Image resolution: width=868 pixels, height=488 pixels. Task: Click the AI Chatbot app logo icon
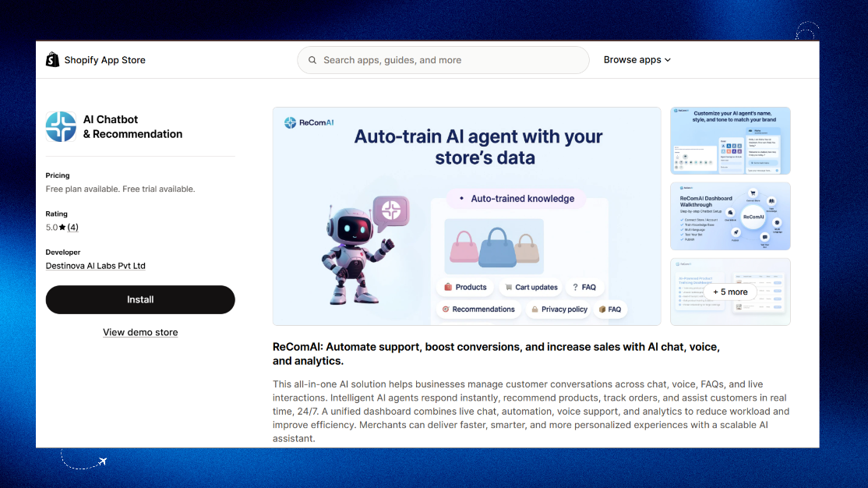[x=61, y=126]
